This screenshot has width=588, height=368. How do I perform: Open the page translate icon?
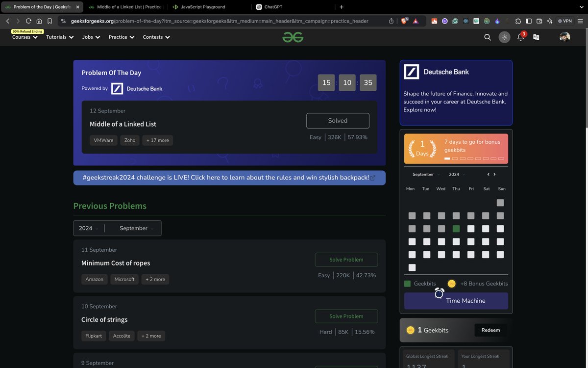click(x=536, y=37)
